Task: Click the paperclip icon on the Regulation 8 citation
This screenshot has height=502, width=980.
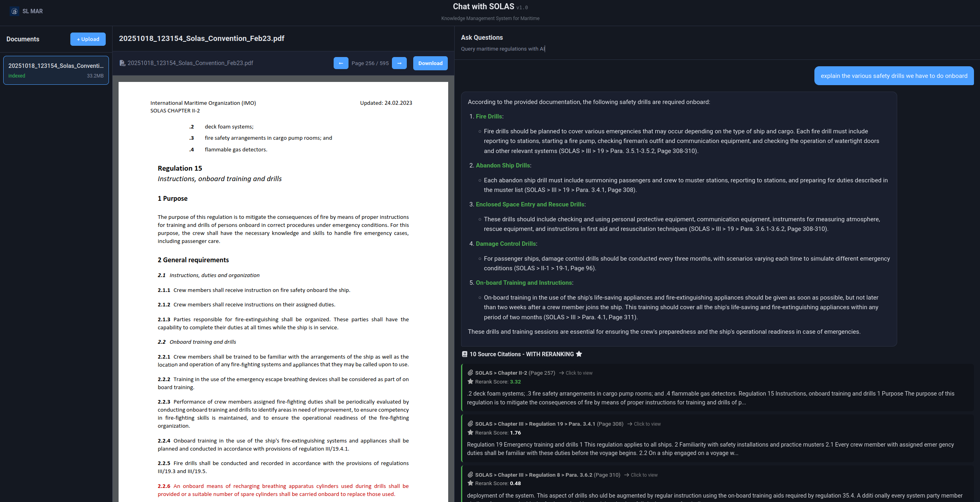Action: 469,475
